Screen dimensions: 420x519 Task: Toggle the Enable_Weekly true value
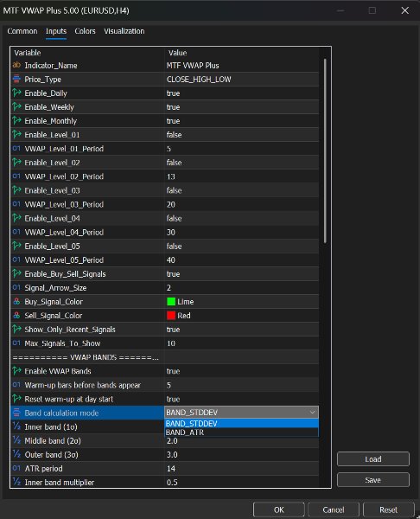(173, 107)
